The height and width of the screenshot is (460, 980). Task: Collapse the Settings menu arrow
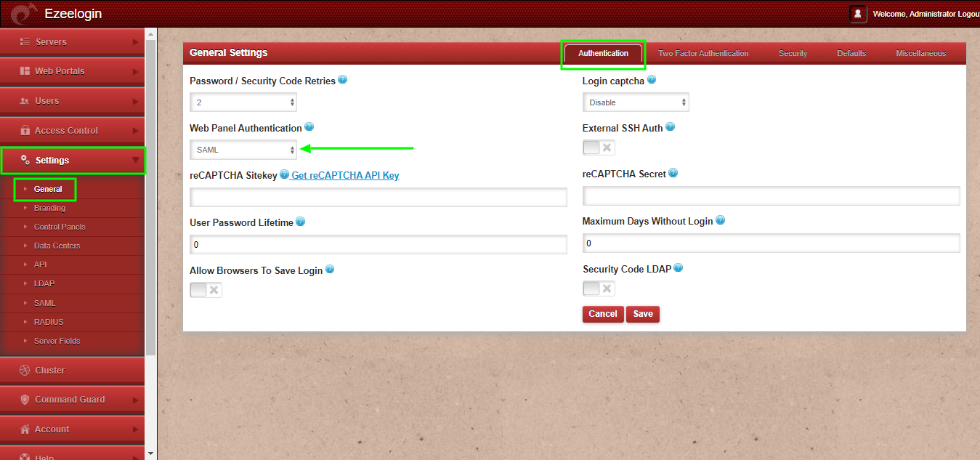click(x=135, y=161)
